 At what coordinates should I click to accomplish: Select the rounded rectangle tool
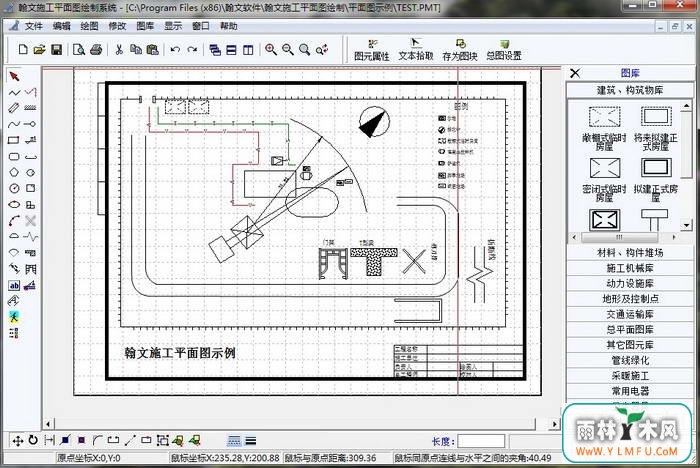click(14, 156)
